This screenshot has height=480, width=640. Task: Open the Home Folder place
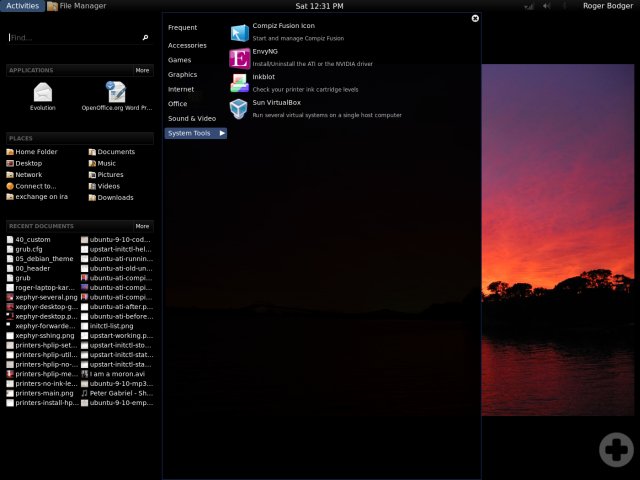[36, 152]
